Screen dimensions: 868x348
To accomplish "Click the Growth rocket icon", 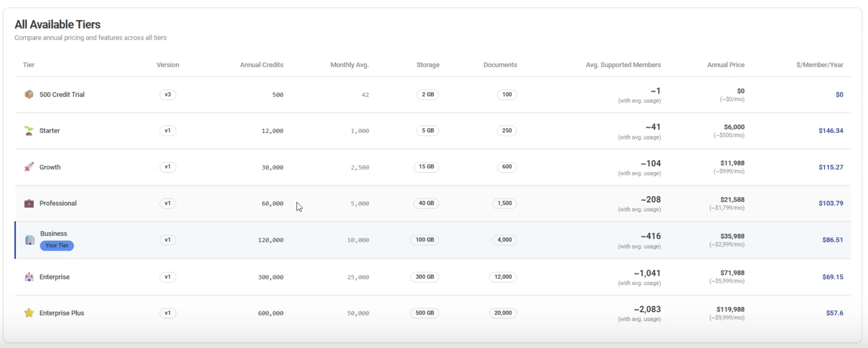I will 29,167.
